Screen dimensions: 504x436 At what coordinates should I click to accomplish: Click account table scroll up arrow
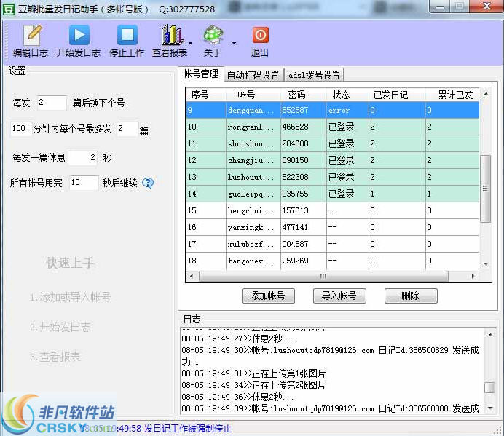coord(486,94)
